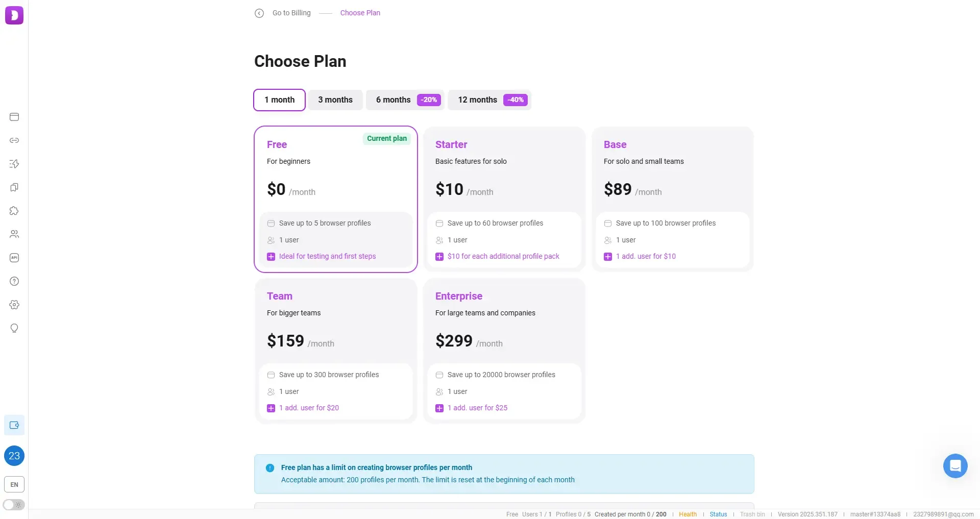Open the EN language selector
The image size is (980, 519).
[14, 484]
